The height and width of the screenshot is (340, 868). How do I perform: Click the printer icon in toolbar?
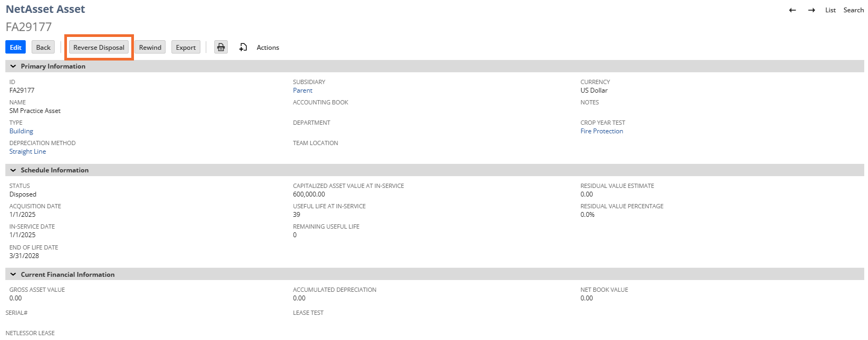221,47
